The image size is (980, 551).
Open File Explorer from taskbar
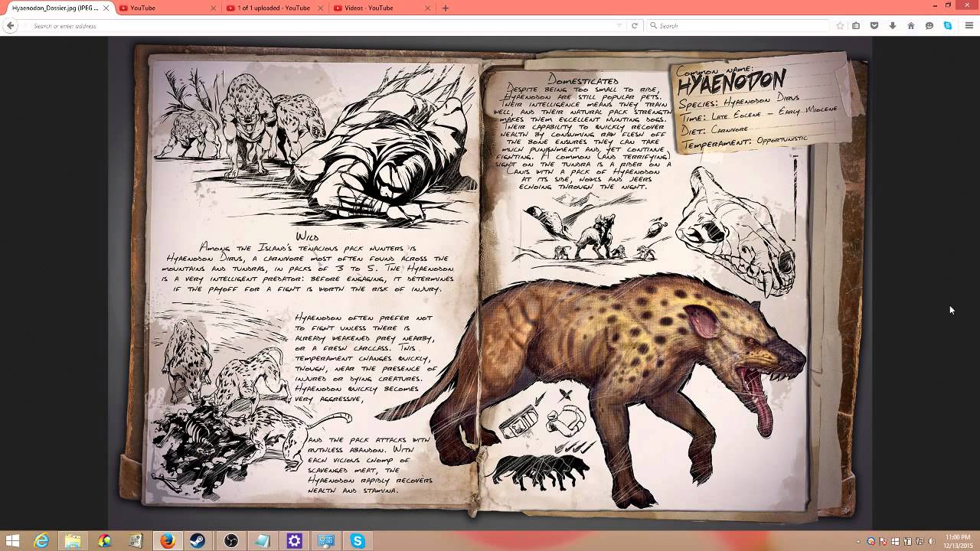coord(73,541)
